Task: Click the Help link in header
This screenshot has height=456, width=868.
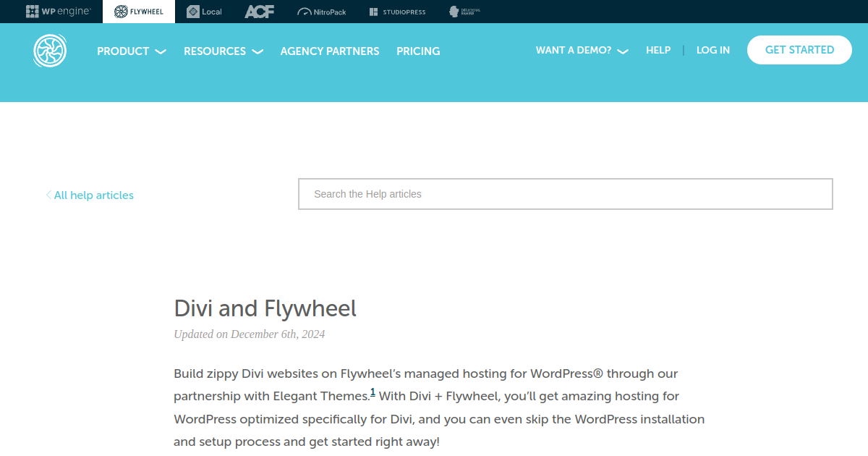Action: pyautogui.click(x=658, y=51)
